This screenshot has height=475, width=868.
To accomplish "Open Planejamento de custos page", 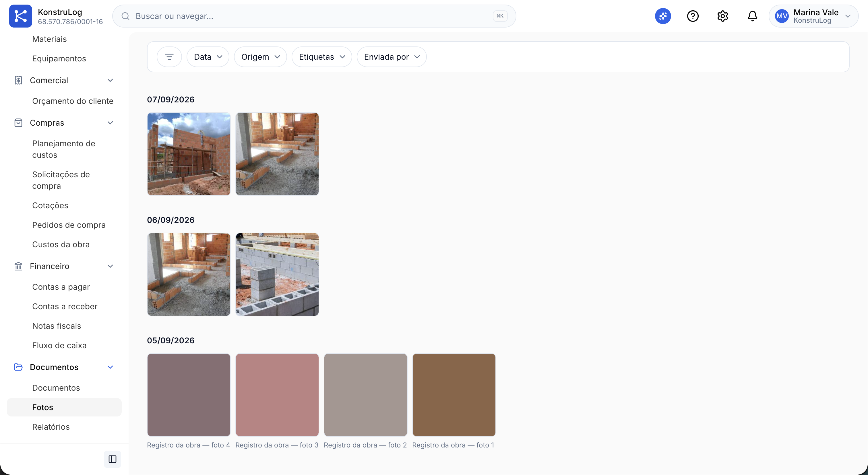I will click(x=64, y=149).
